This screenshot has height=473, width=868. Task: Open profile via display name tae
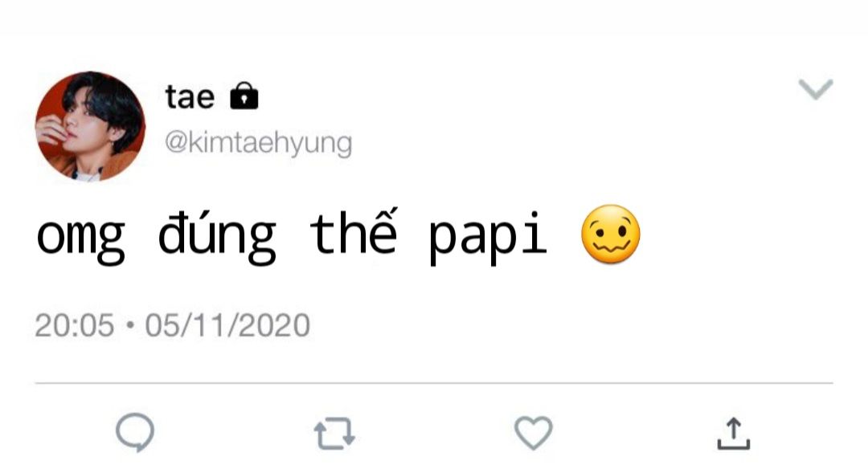(190, 97)
